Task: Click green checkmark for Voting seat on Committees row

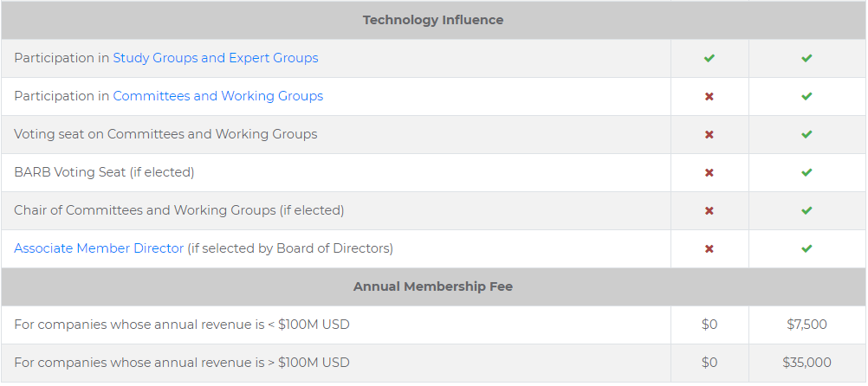Action: (x=806, y=134)
